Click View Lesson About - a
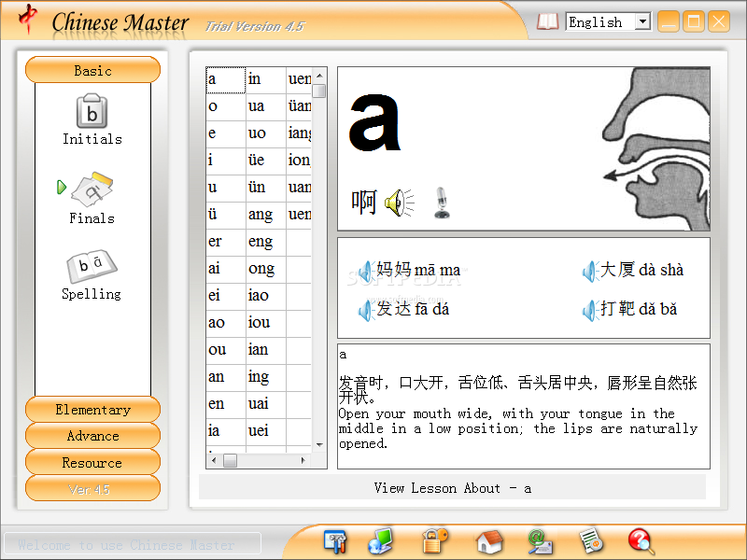Image resolution: width=747 pixels, height=560 pixels. pos(452,488)
